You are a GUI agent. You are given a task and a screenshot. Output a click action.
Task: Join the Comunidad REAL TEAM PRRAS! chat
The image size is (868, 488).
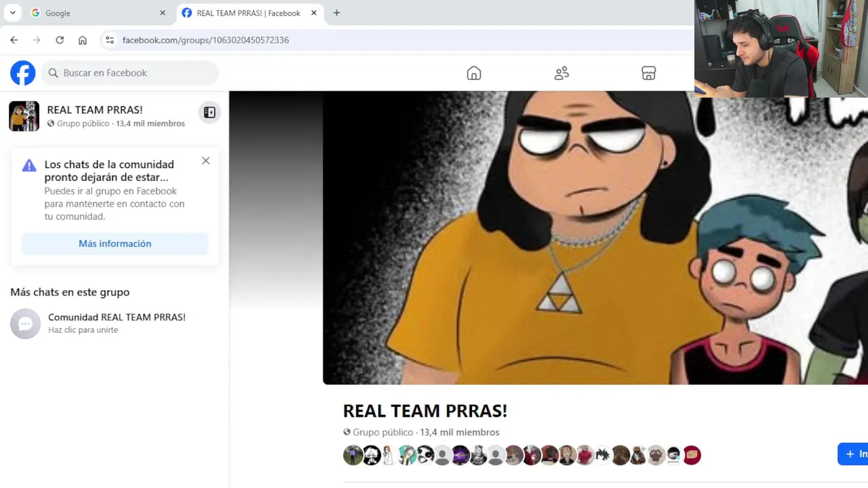pyautogui.click(x=115, y=323)
